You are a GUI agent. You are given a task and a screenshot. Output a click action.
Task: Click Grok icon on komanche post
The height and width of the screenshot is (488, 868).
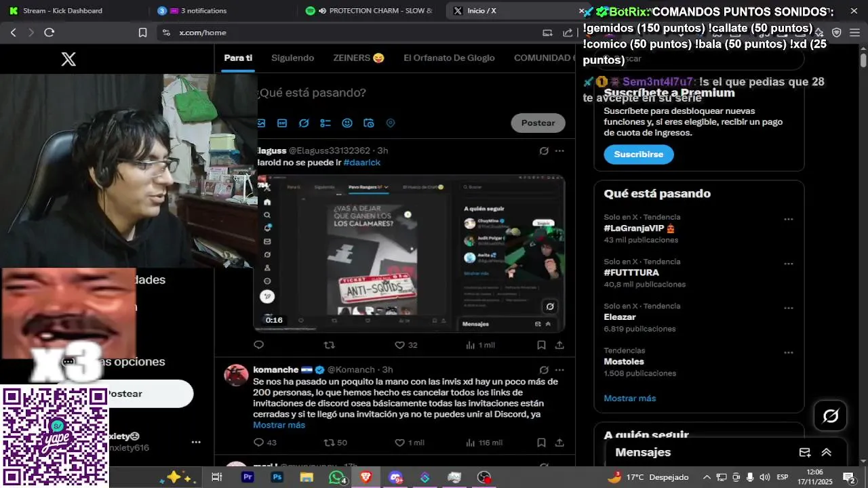544,370
